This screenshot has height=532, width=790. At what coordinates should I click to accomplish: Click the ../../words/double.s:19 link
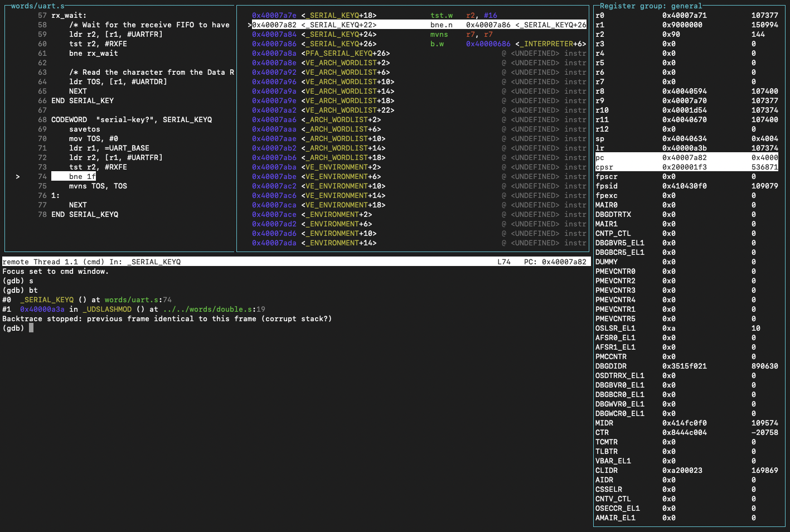[x=214, y=309]
